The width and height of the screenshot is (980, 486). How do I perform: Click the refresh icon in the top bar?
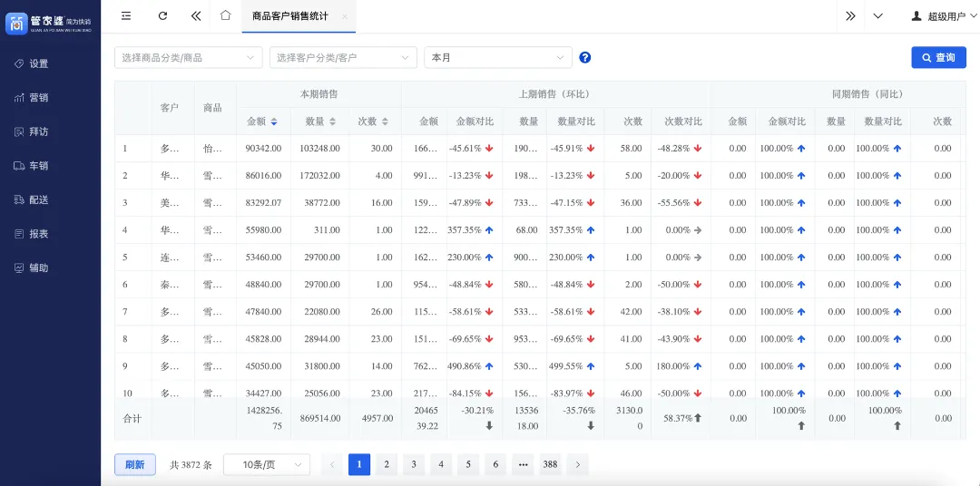(x=162, y=16)
